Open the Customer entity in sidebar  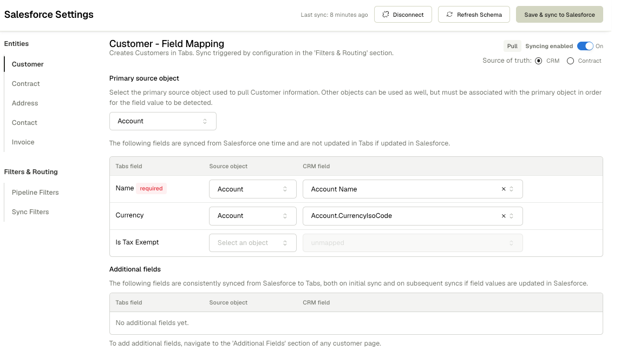click(28, 64)
